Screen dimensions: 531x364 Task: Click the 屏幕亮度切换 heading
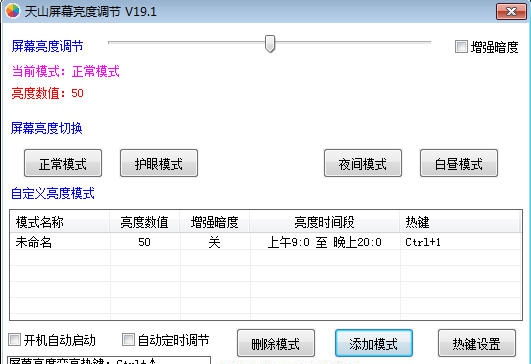(47, 128)
